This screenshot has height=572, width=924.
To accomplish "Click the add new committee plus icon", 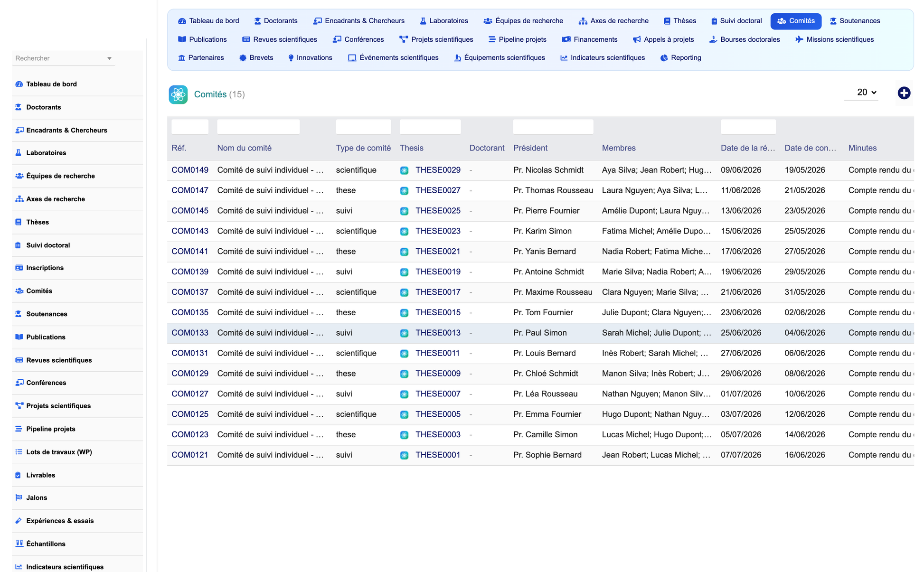I will coord(904,93).
